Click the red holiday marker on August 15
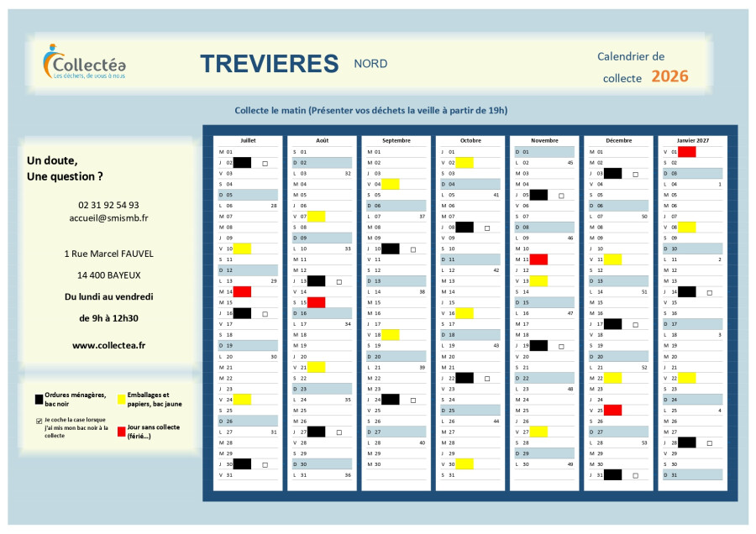 pos(316,302)
